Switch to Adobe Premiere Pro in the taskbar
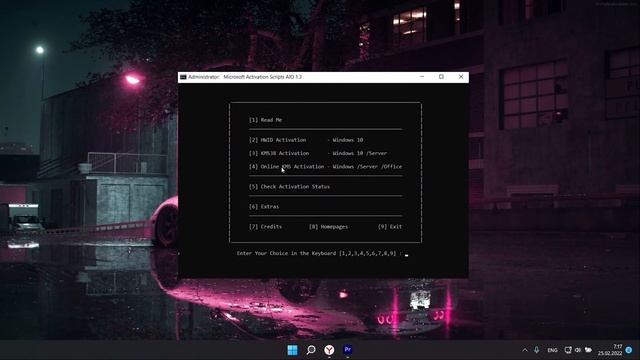The width and height of the screenshot is (640, 360). click(347, 350)
